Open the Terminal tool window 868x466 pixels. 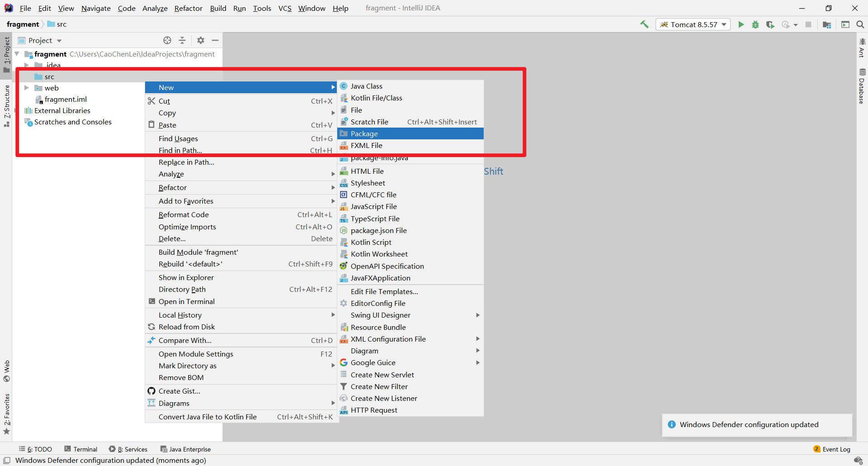pyautogui.click(x=81, y=449)
